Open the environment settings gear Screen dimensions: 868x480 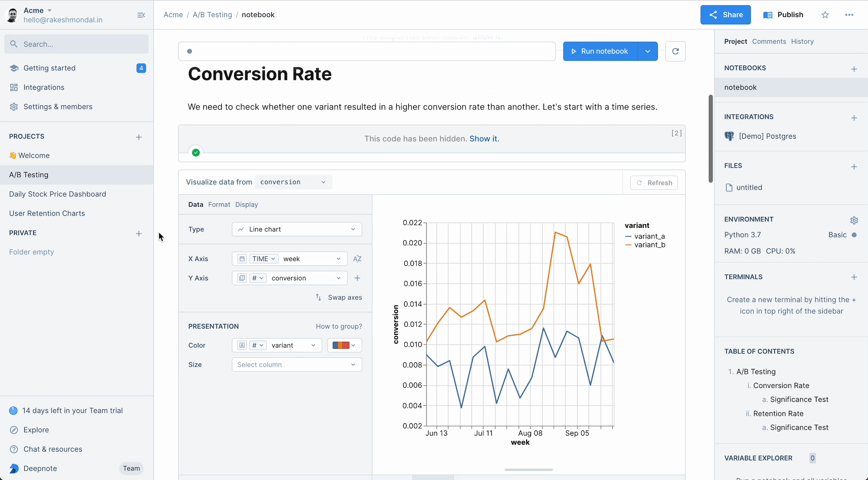[x=854, y=220]
